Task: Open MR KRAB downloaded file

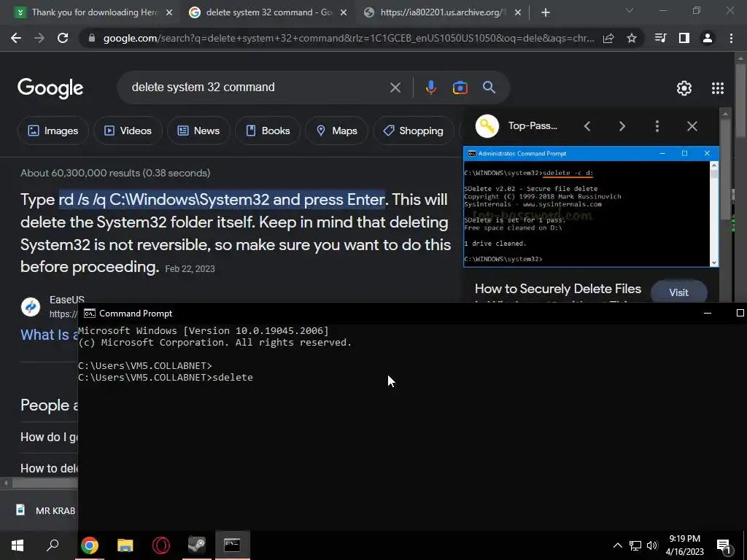Action: [x=46, y=510]
